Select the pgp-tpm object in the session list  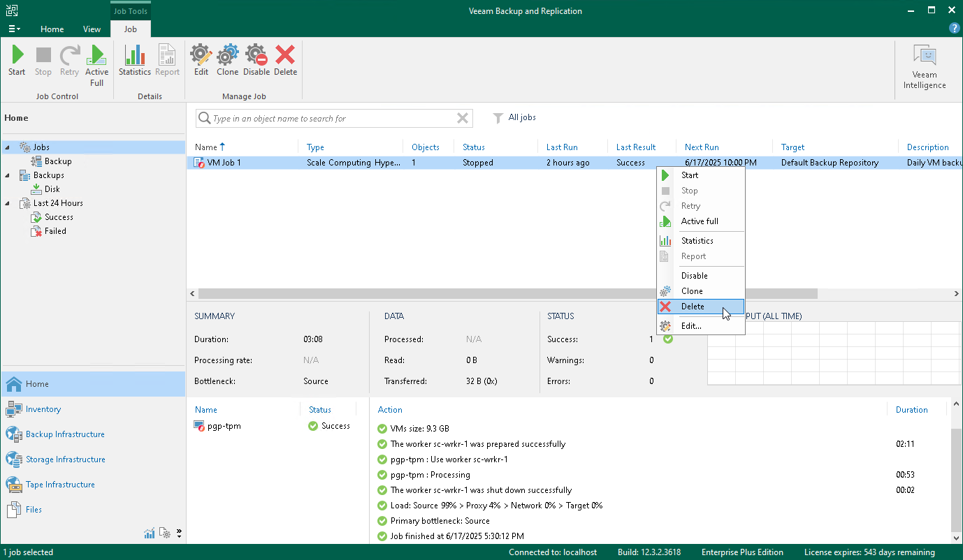(x=224, y=426)
